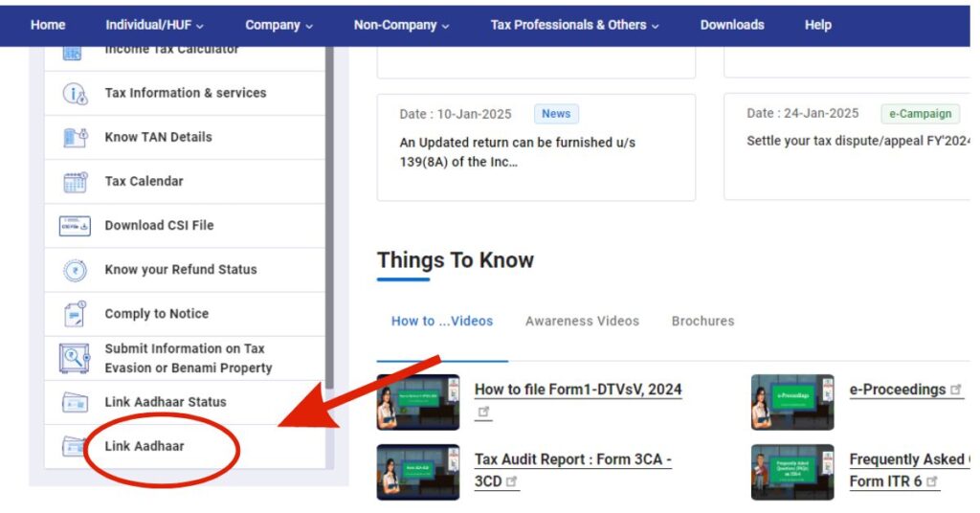Click the Know your Refund Status icon
980x513 pixels.
(75, 270)
